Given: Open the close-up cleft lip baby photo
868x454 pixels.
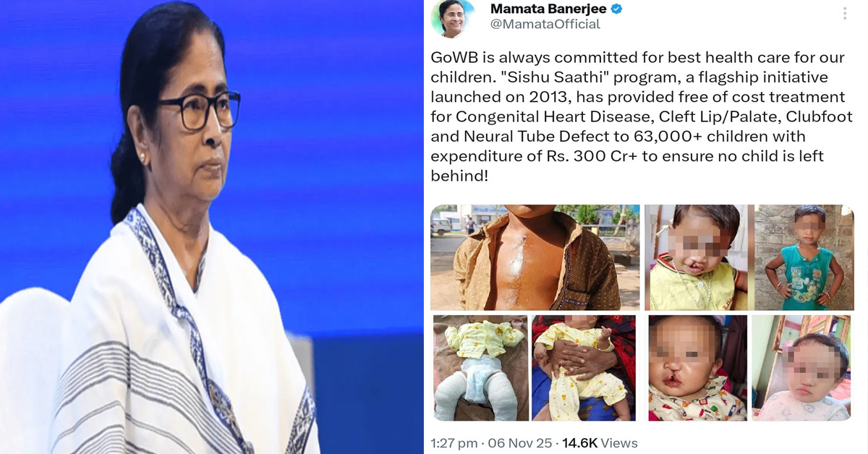Looking at the screenshot, I should coord(697,368).
